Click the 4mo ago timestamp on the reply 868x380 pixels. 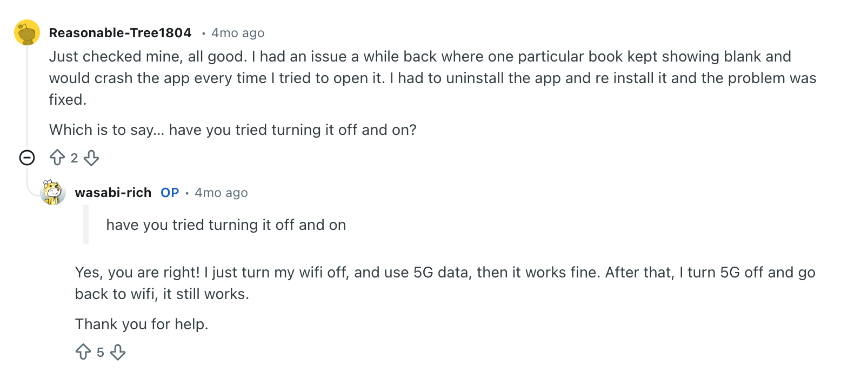click(x=221, y=192)
